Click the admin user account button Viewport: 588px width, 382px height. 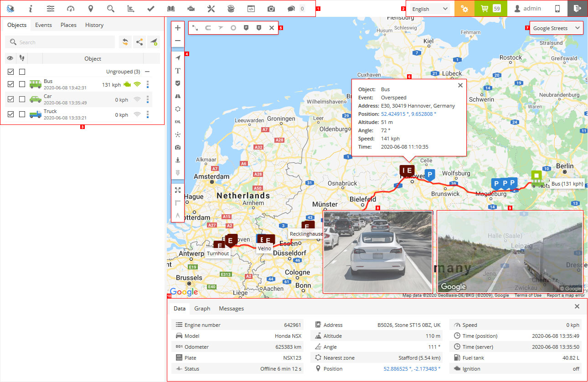[527, 9]
